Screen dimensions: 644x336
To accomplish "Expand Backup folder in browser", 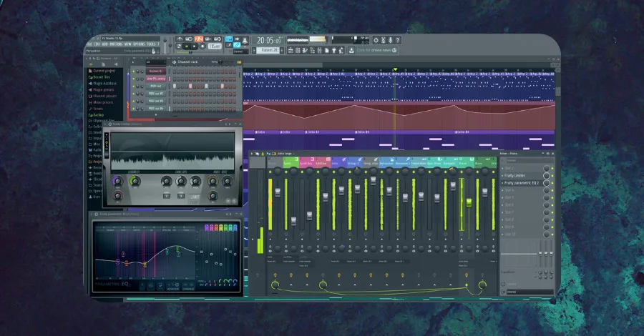I will 96,115.
